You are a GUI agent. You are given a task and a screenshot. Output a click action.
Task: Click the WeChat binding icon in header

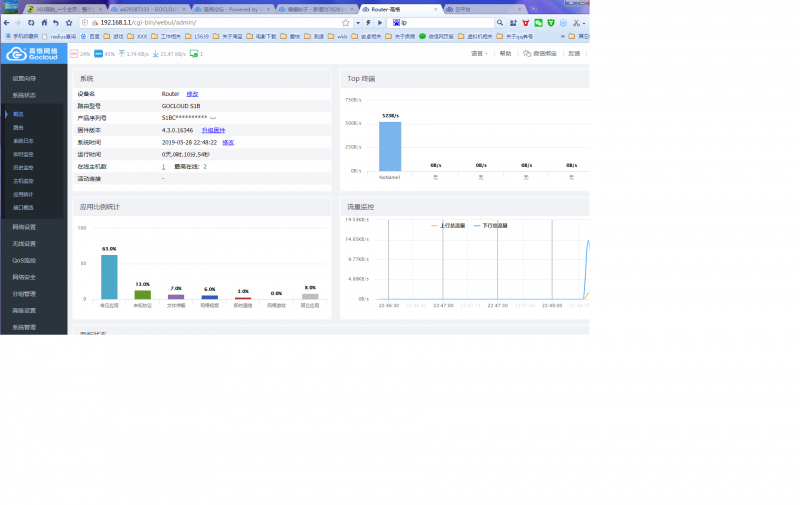[x=527, y=54]
